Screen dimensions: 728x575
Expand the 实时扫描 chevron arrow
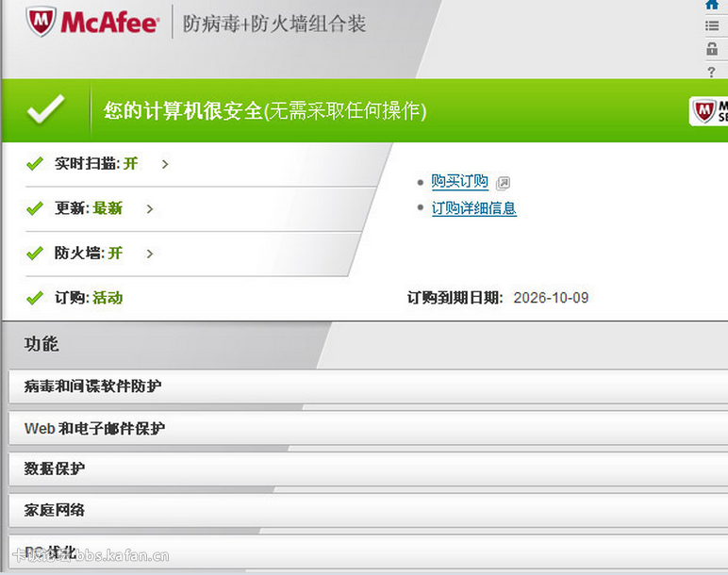click(165, 164)
